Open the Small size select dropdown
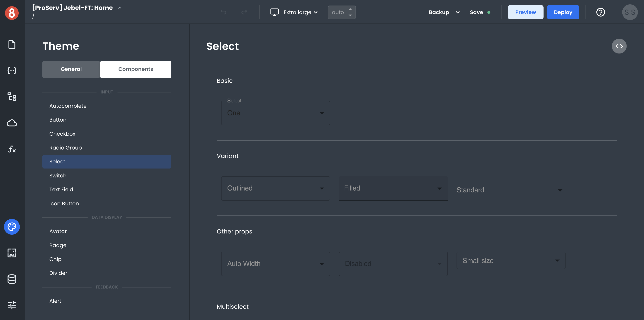Screen dimensions: 644x320 pyautogui.click(x=510, y=261)
